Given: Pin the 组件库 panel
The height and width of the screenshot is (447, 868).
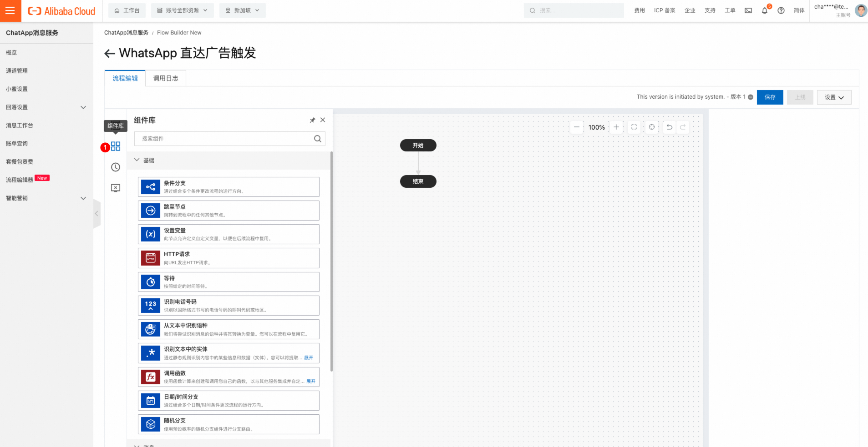Looking at the screenshot, I should tap(312, 120).
